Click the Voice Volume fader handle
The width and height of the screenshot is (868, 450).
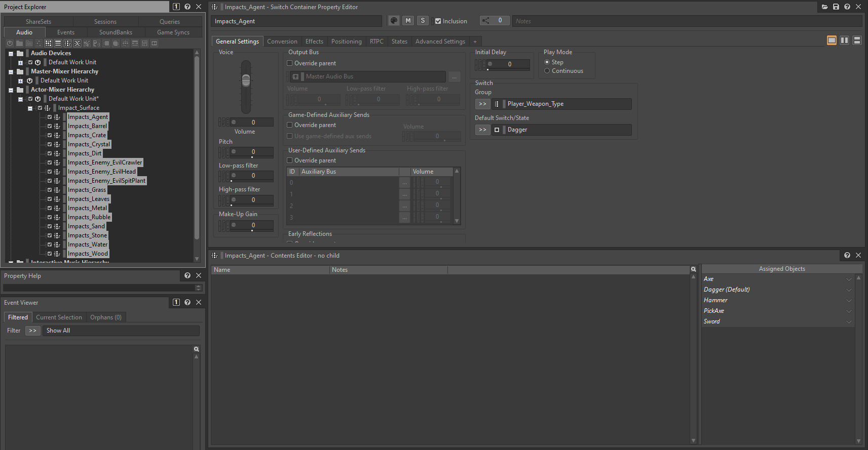click(246, 80)
